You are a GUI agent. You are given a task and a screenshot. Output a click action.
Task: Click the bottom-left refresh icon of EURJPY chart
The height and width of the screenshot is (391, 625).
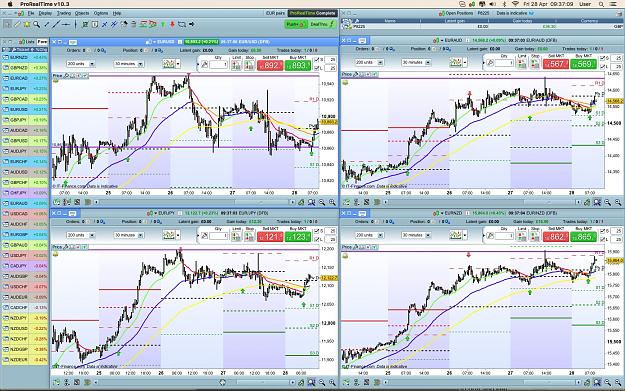[57, 383]
